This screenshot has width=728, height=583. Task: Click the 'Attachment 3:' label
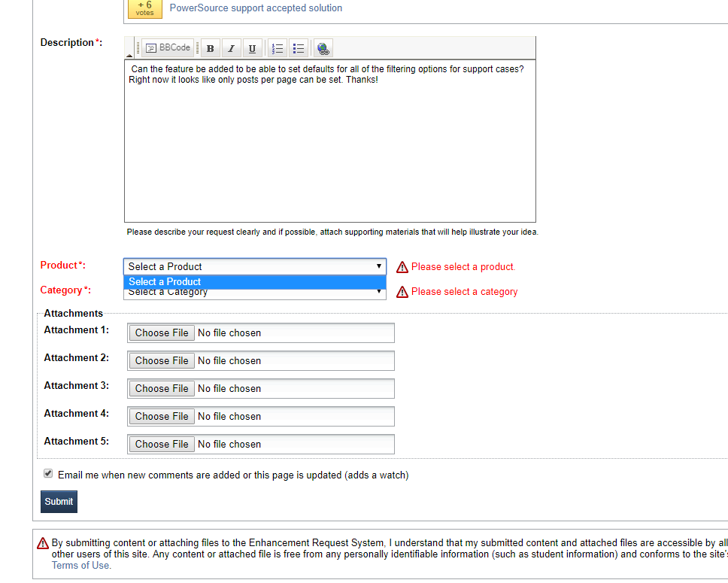point(77,386)
